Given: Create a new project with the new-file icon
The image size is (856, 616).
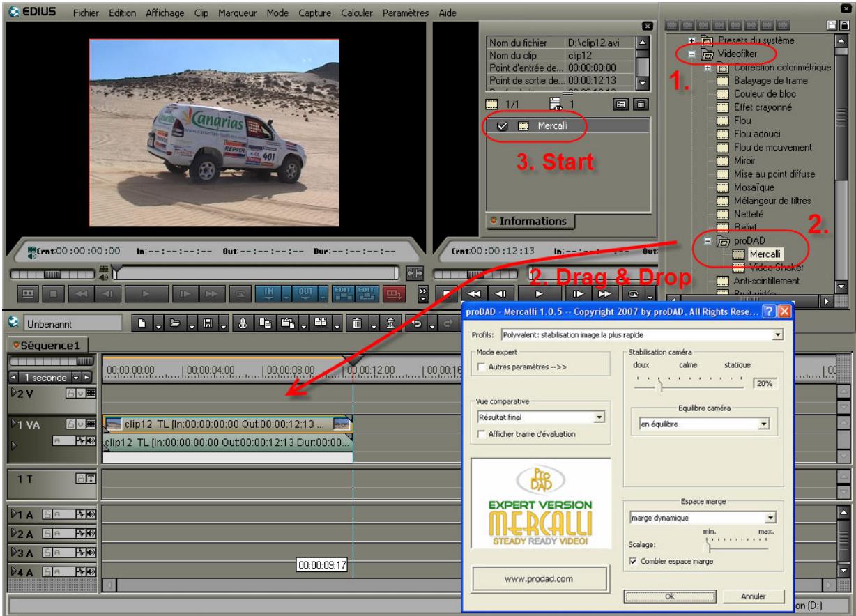Looking at the screenshot, I should point(142,323).
